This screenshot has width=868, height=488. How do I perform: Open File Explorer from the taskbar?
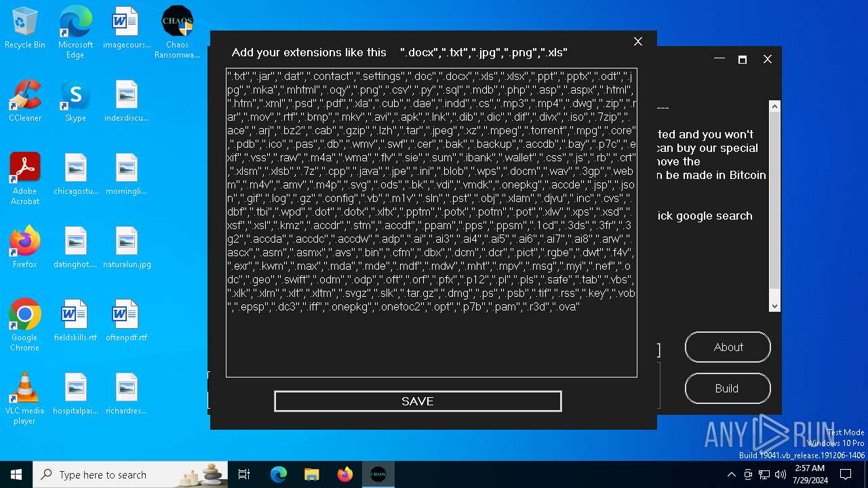[311, 474]
